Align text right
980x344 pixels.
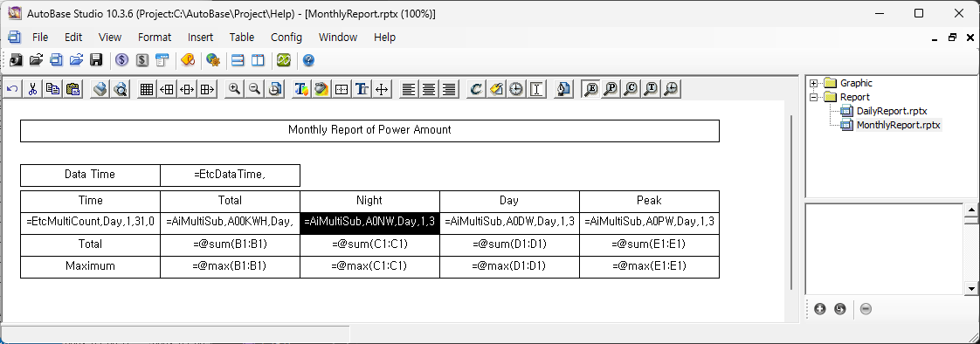point(448,89)
